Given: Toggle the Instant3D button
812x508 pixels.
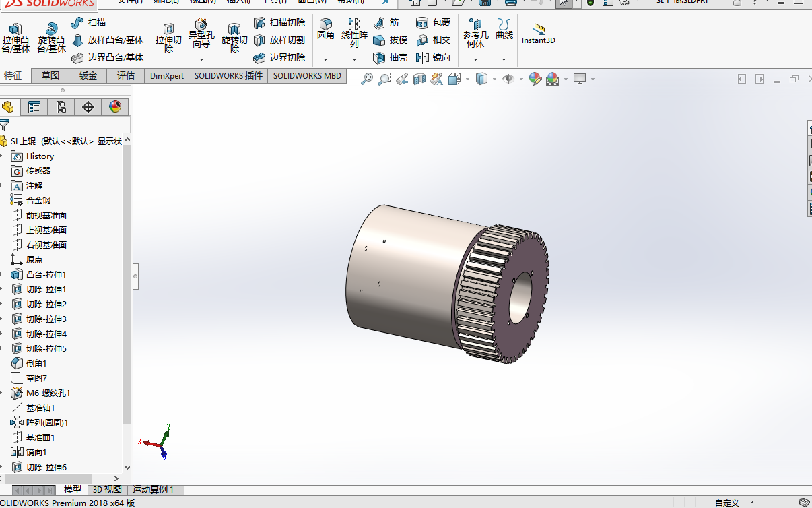Looking at the screenshot, I should tap(538, 34).
